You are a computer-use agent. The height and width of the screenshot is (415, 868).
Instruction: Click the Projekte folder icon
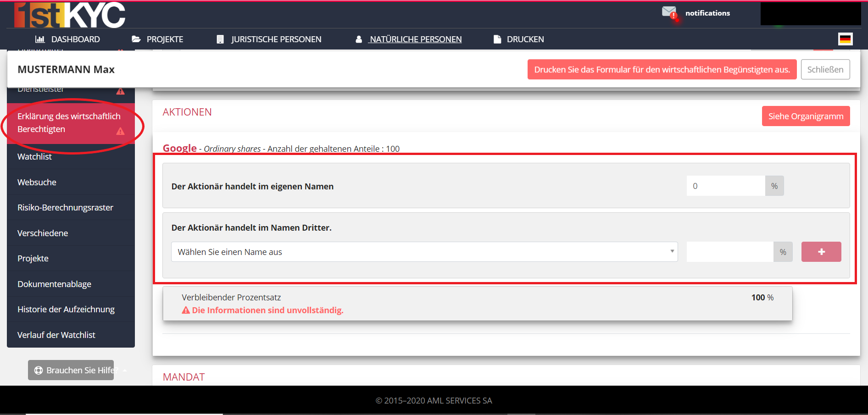pos(136,39)
